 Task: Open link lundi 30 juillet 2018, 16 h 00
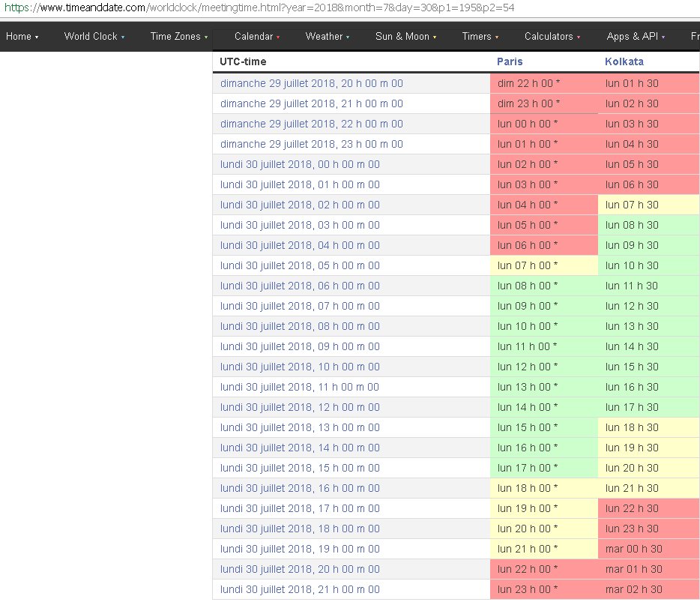(300, 488)
